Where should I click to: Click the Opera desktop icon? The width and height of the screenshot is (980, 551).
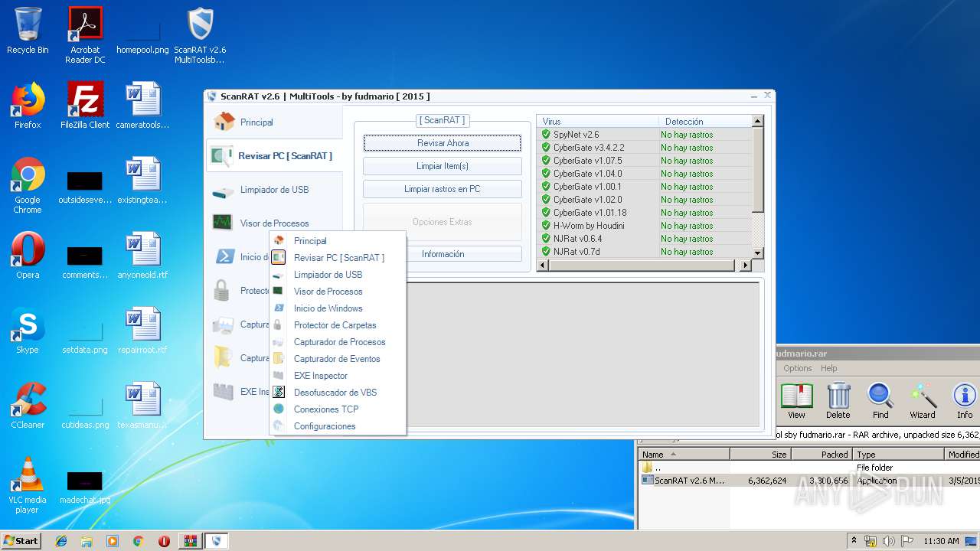[28, 255]
